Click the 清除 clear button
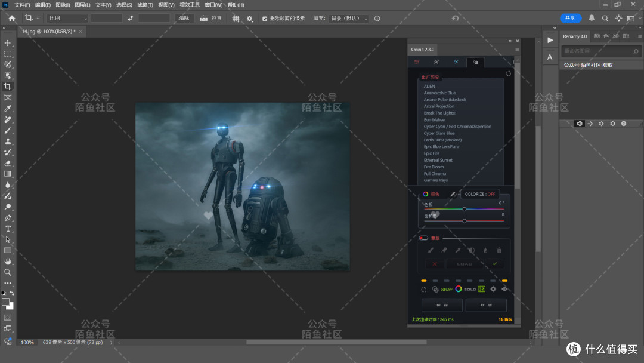Screen dimensions: 644x363 tap(184, 18)
